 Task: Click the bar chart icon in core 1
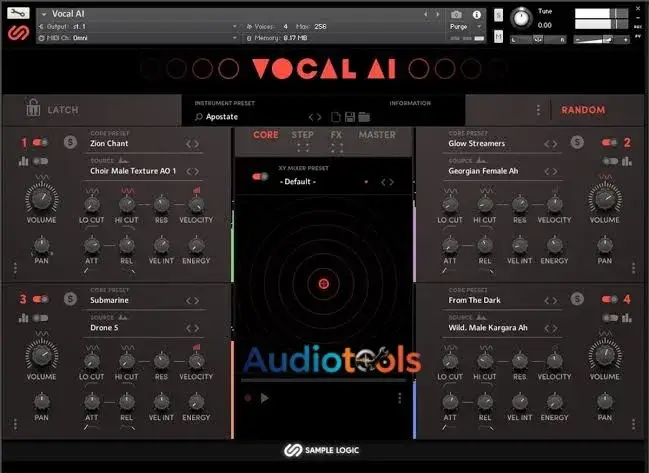pos(23,161)
